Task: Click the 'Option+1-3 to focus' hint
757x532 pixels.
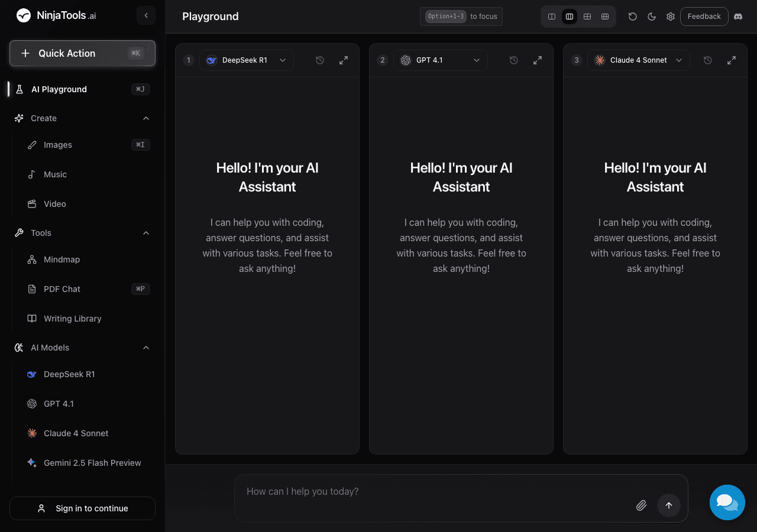Action: click(x=461, y=17)
